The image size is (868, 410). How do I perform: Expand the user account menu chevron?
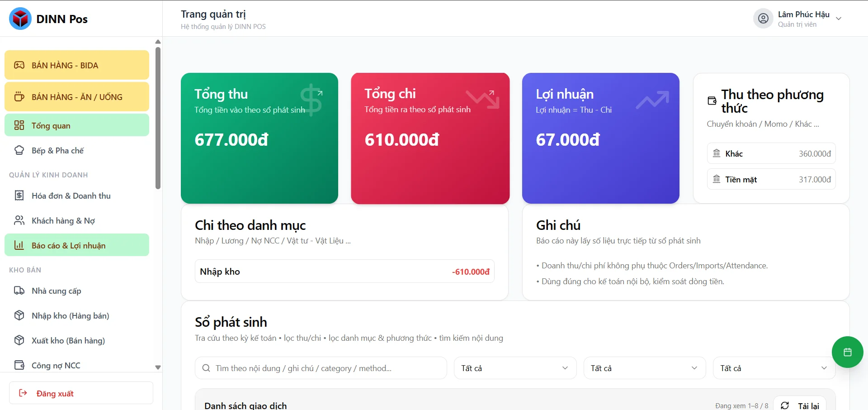[839, 19]
